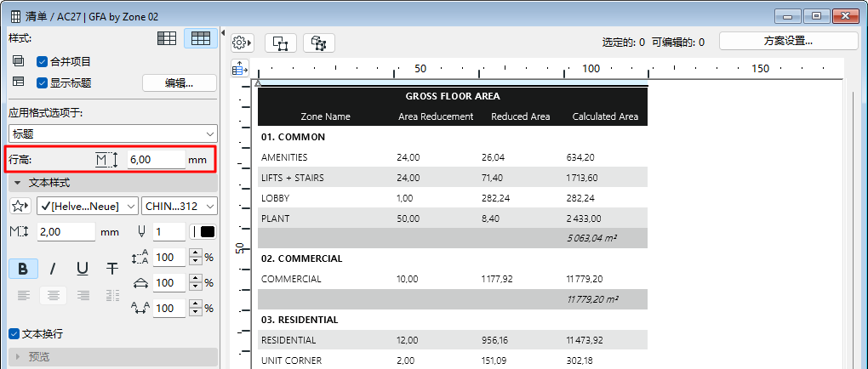Toggle bold text formatting
The height and width of the screenshot is (369, 868).
(x=23, y=269)
